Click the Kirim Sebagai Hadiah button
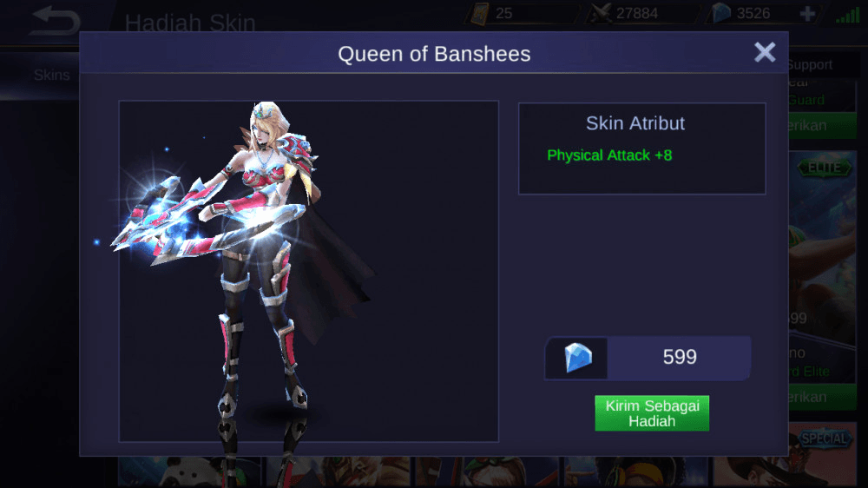Viewport: 868px width, 488px height. pos(652,413)
